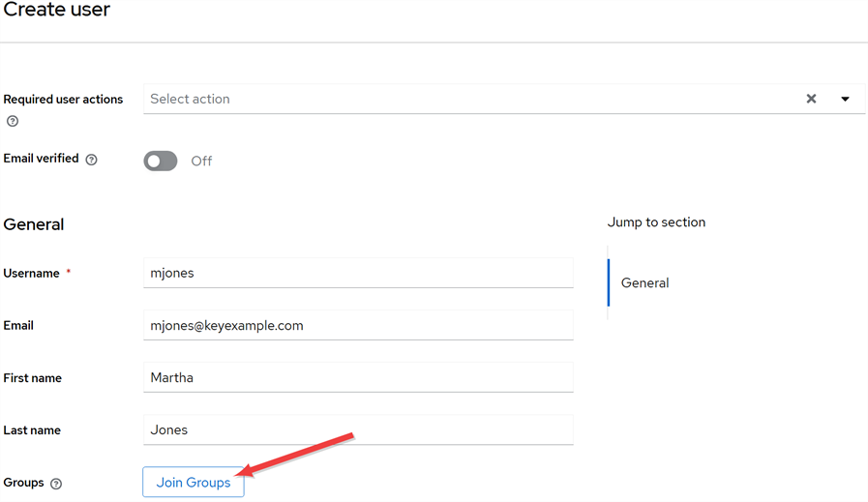This screenshot has height=502, width=868.
Task: Click the Off label beside the Email verified switch
Action: click(201, 161)
